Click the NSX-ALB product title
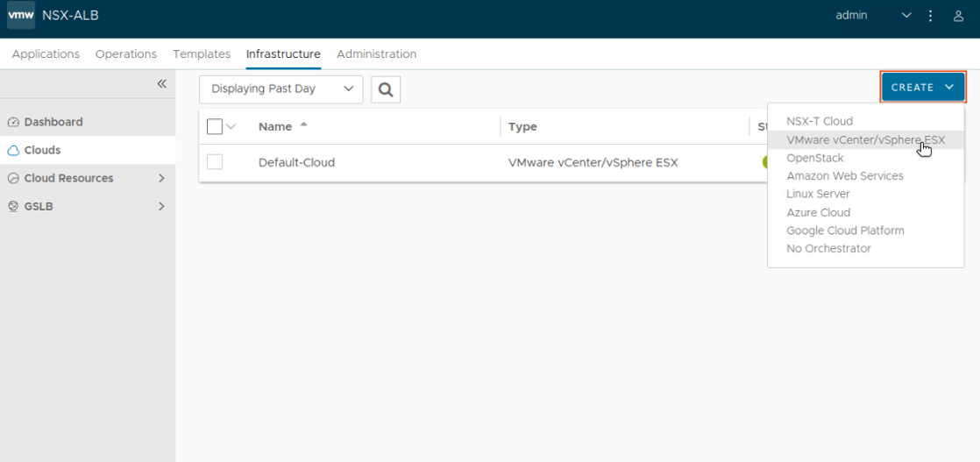 point(71,16)
